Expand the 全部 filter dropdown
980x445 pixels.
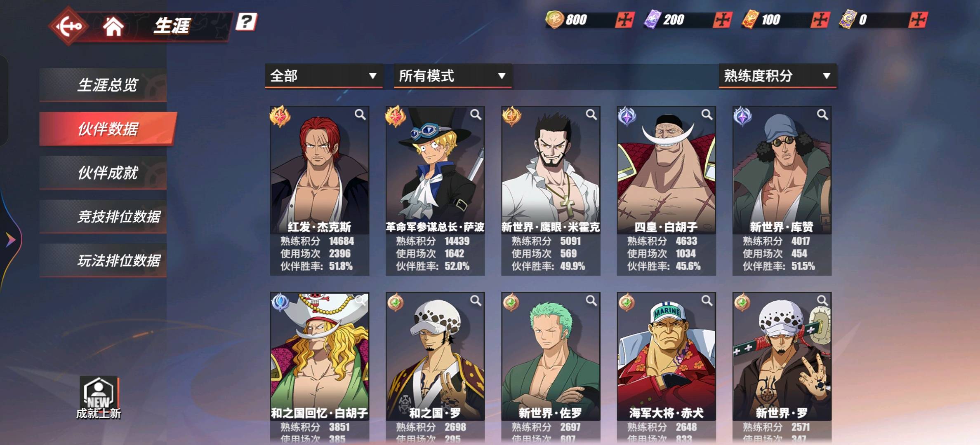click(x=324, y=76)
